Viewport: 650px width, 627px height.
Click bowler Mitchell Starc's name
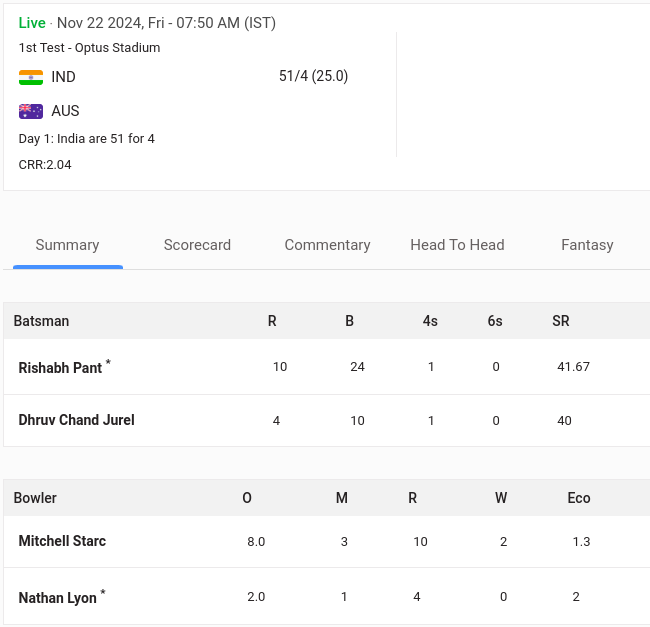tap(62, 541)
